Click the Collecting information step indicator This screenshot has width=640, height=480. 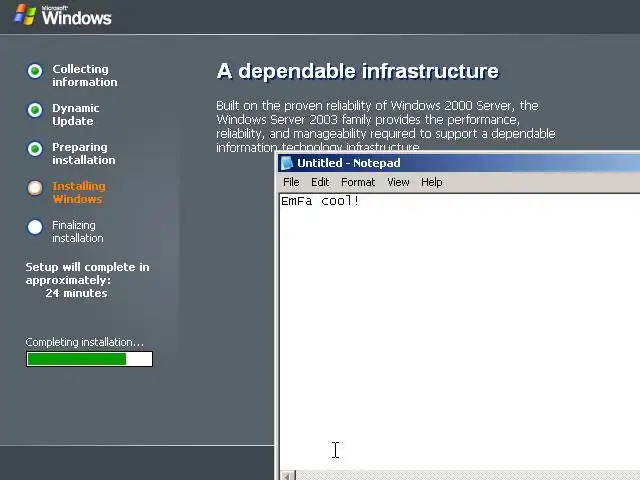pos(35,71)
